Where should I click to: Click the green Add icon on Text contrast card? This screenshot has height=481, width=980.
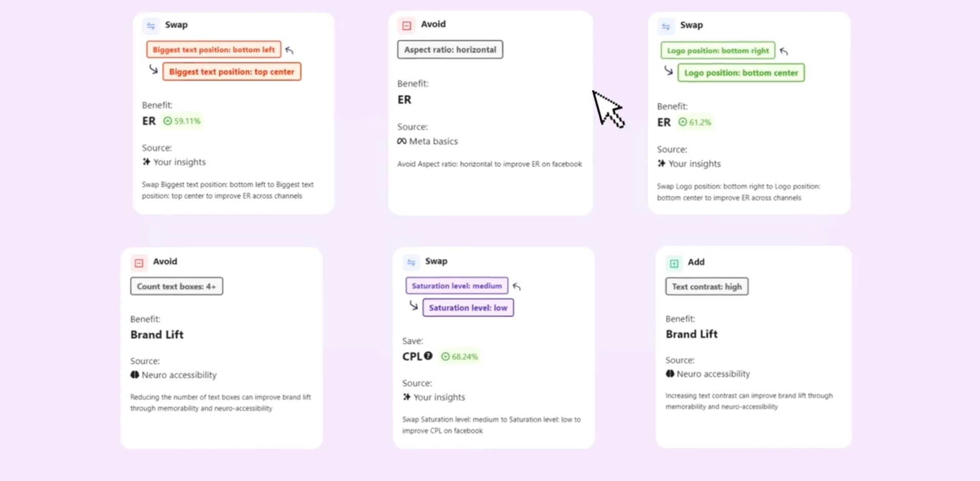(674, 263)
